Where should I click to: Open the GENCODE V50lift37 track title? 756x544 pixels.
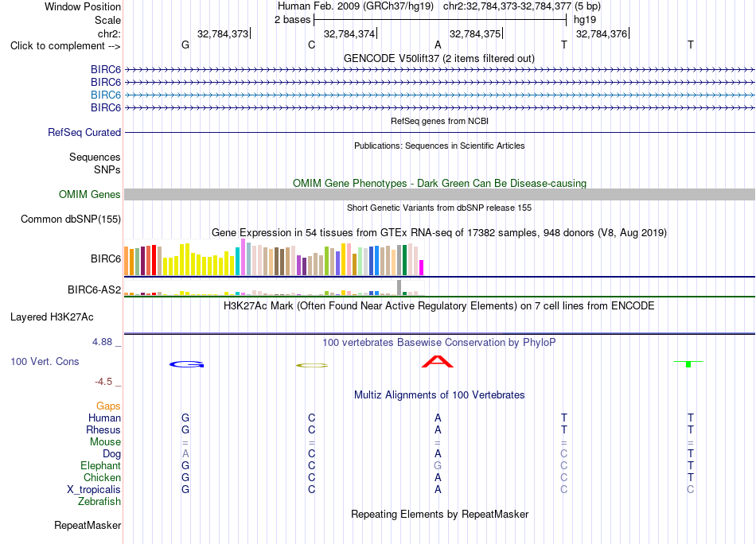tap(439, 58)
